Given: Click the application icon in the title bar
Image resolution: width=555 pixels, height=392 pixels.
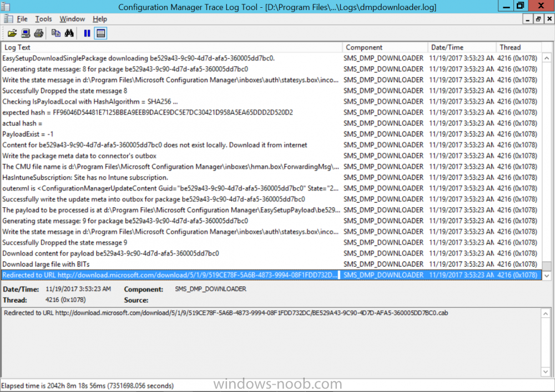Looking at the screenshot, I should tap(6, 6).
